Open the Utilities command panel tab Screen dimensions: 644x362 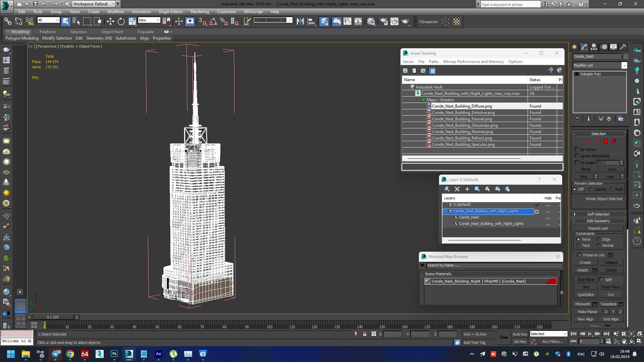623,47
